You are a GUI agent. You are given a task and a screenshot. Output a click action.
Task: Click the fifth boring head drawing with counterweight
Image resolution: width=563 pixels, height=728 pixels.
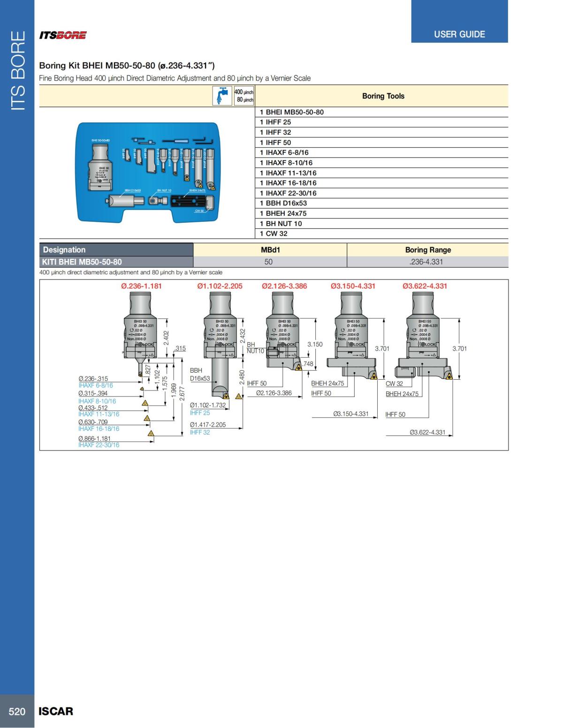(425, 336)
